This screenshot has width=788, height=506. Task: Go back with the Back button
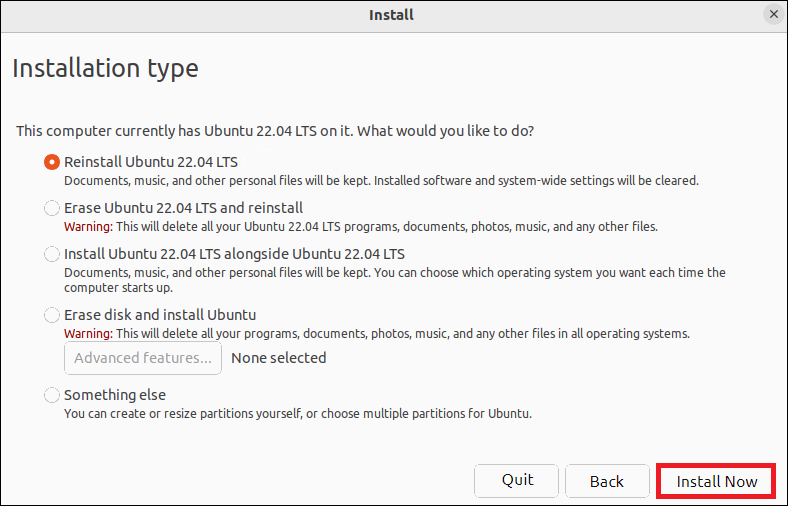(x=607, y=481)
